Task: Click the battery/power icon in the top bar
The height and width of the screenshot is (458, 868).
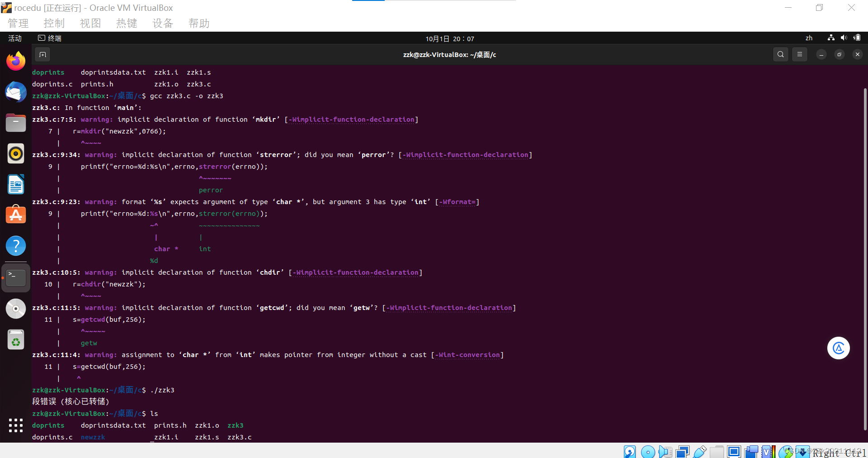Action: pos(857,38)
